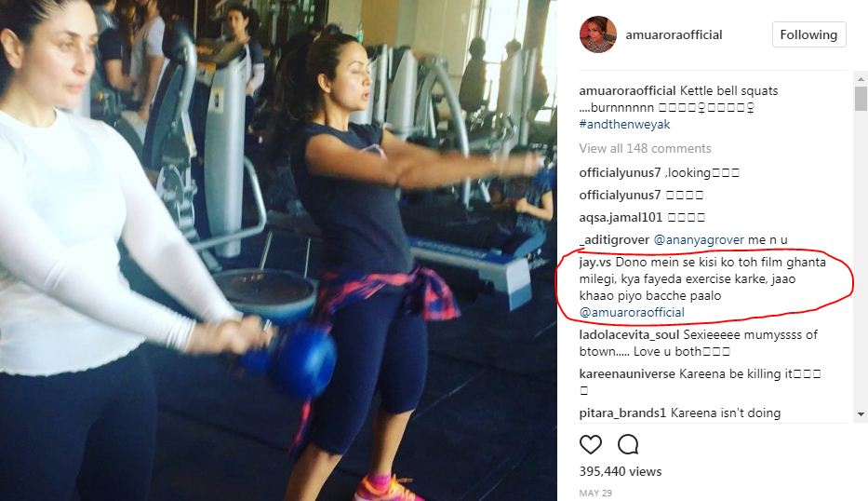Screen dimensions: 868x501
Task: Open ladolacevita_soul commenter profile
Action: click(629, 334)
